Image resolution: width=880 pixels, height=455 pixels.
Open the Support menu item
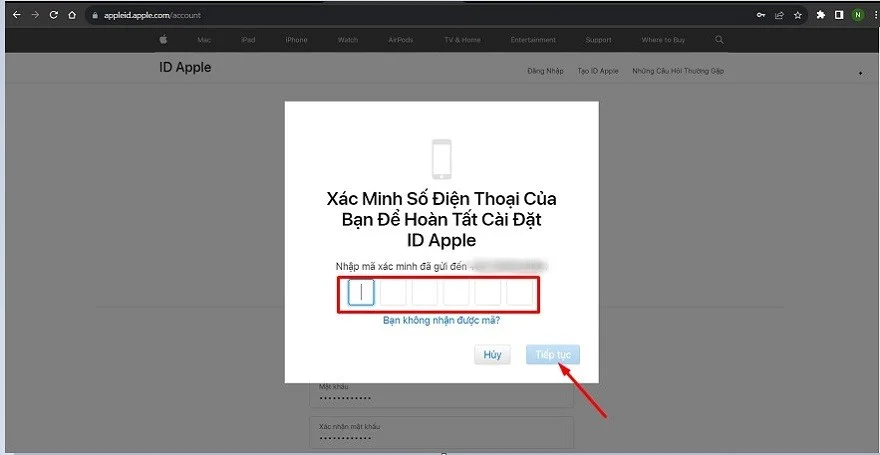[599, 40]
